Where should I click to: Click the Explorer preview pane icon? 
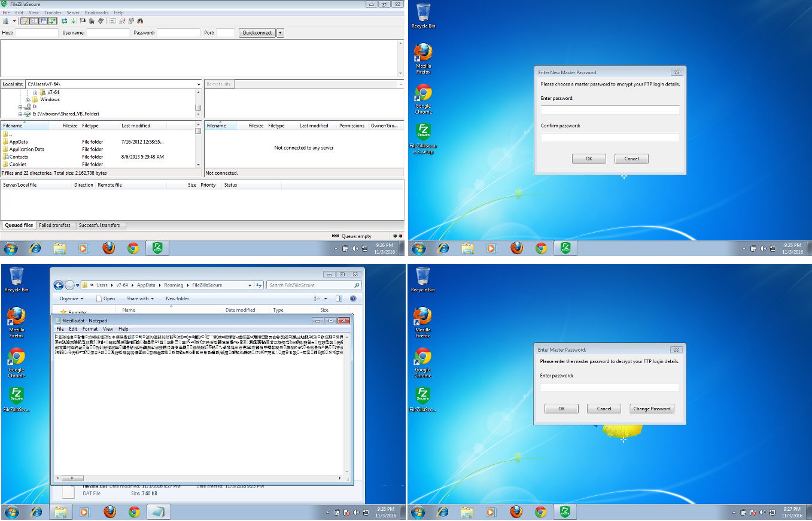339,298
